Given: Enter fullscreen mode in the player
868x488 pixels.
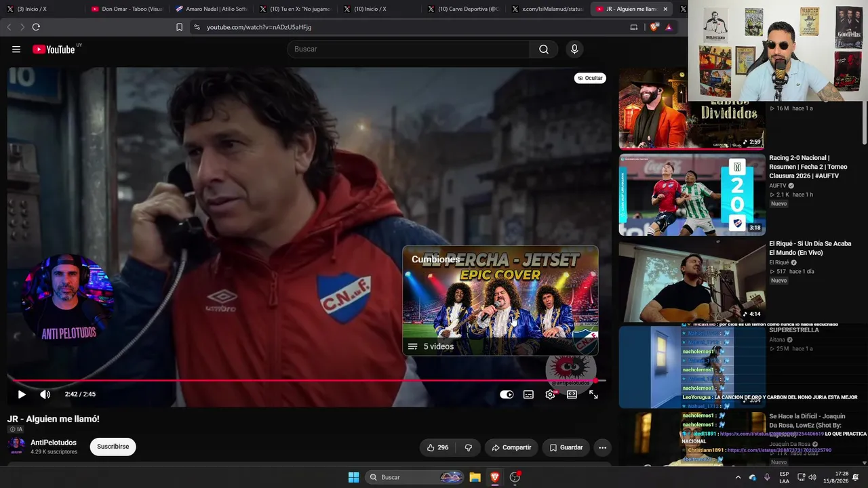Looking at the screenshot, I should 593,394.
